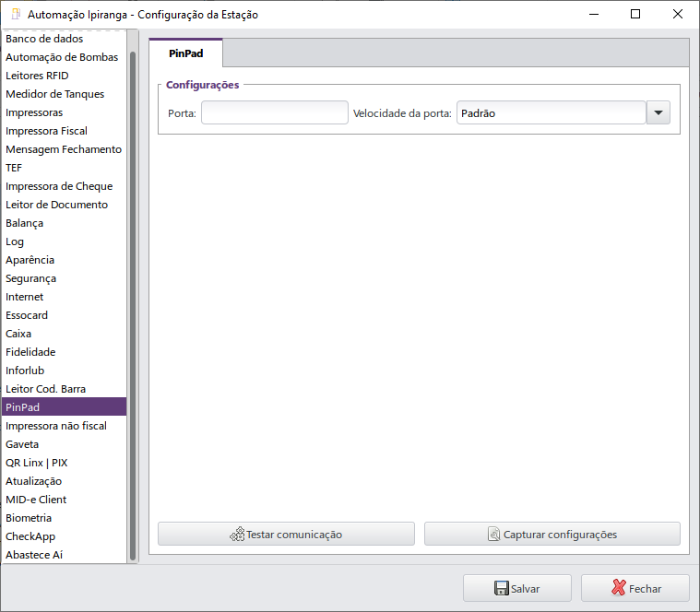
Task: Close dialog with Fechar button
Action: click(635, 588)
